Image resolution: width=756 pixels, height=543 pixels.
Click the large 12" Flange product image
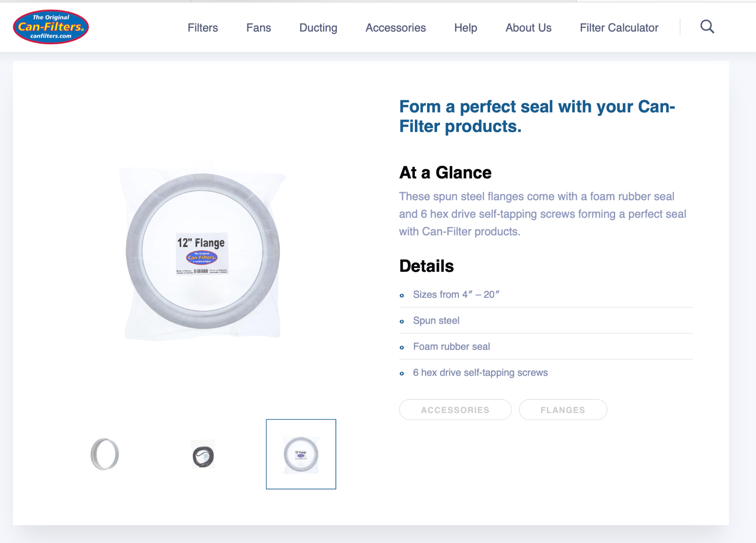point(203,251)
